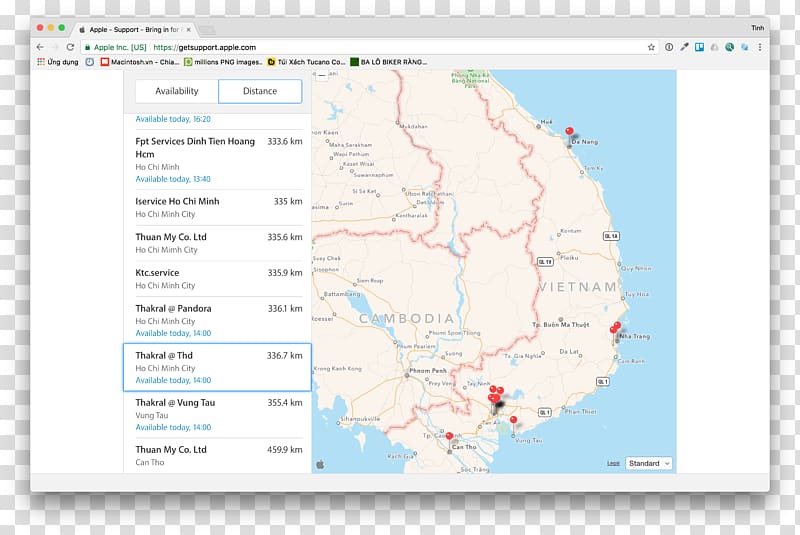Screen dimensions: 800x535
Task: Select Ktc.service location
Action: tap(218, 279)
